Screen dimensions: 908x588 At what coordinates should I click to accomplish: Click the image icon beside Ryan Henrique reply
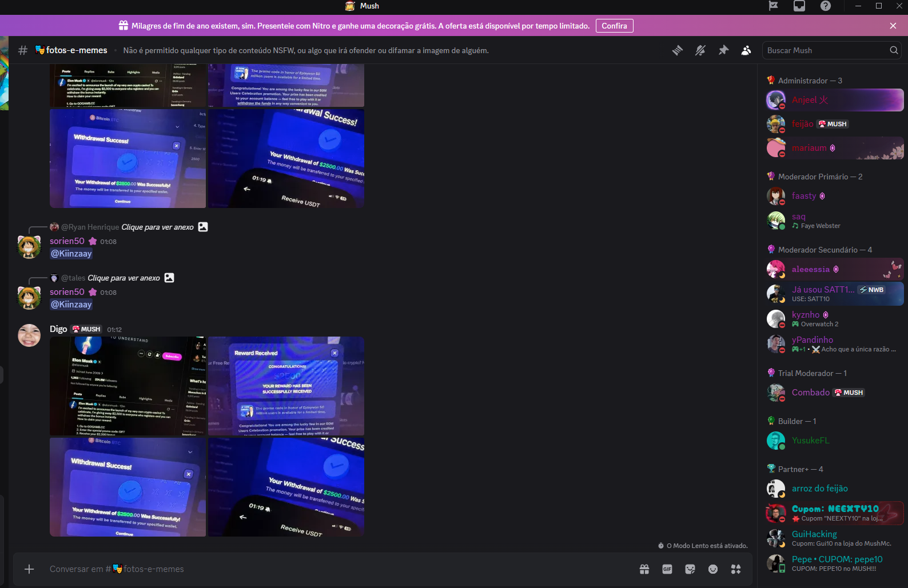[x=203, y=227]
